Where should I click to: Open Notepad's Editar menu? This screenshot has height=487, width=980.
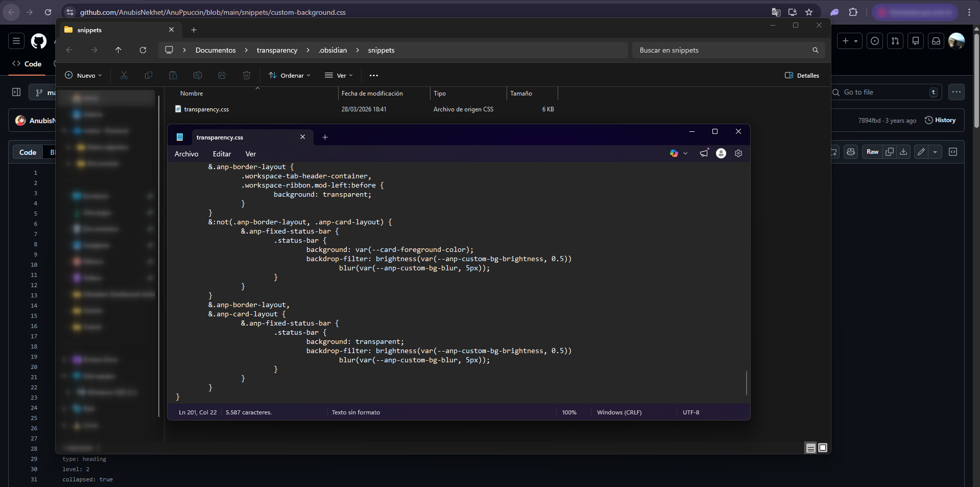[222, 154]
